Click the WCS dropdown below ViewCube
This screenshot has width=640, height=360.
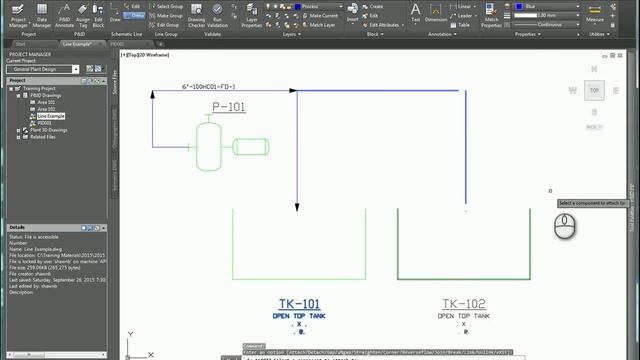594,127
